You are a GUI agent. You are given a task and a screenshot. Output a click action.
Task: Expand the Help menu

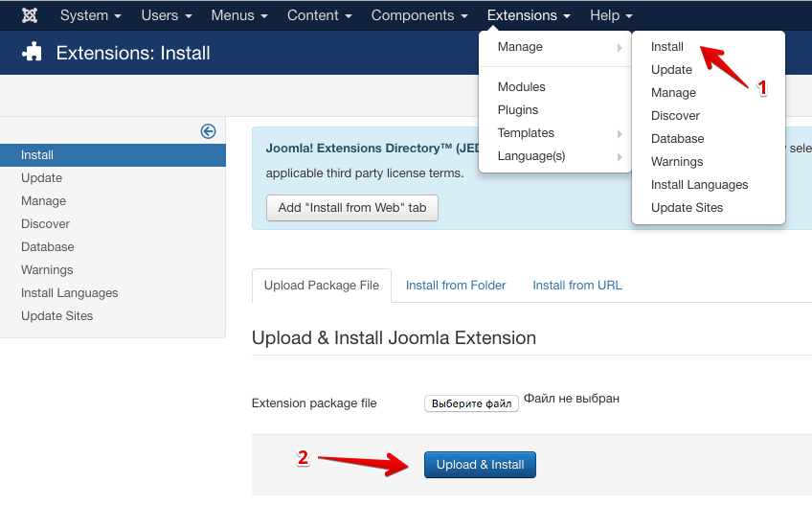(611, 15)
